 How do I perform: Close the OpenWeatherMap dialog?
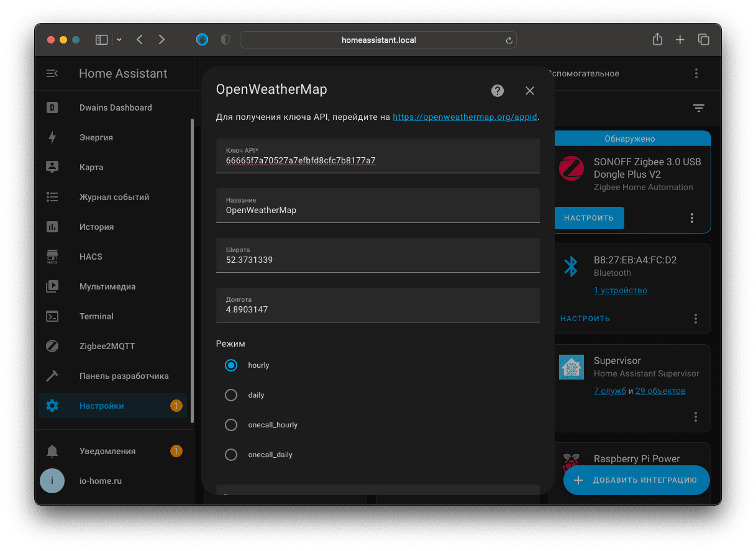(x=530, y=91)
